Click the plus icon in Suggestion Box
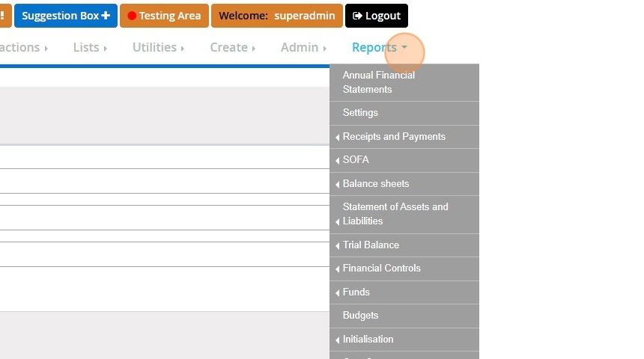 pos(106,16)
